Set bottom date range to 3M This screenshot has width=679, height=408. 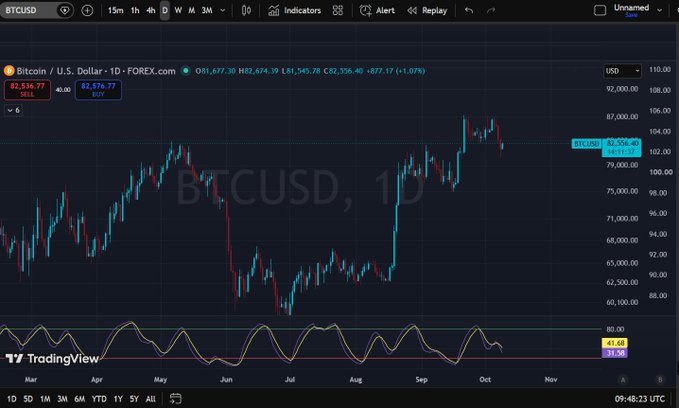point(62,399)
